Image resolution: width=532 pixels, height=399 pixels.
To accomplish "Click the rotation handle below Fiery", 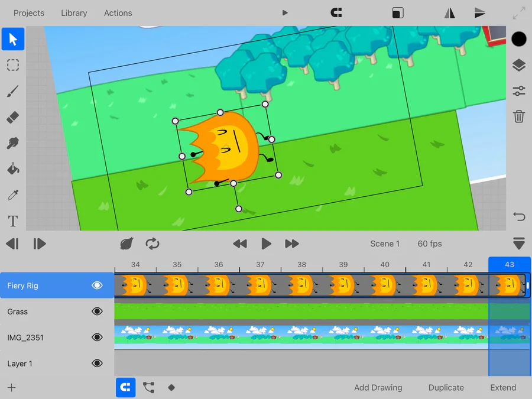I will click(x=239, y=209).
